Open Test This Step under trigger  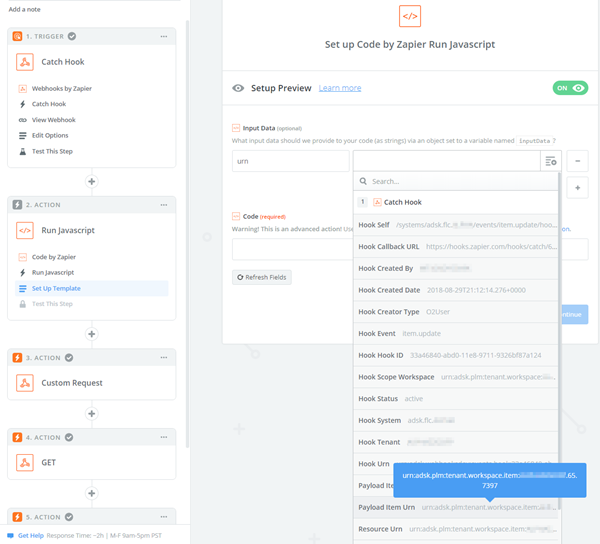click(52, 151)
